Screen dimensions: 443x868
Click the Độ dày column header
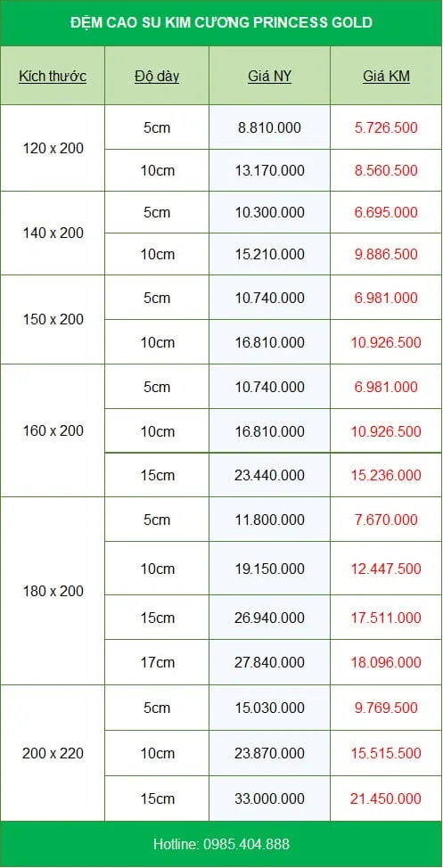coord(157,76)
